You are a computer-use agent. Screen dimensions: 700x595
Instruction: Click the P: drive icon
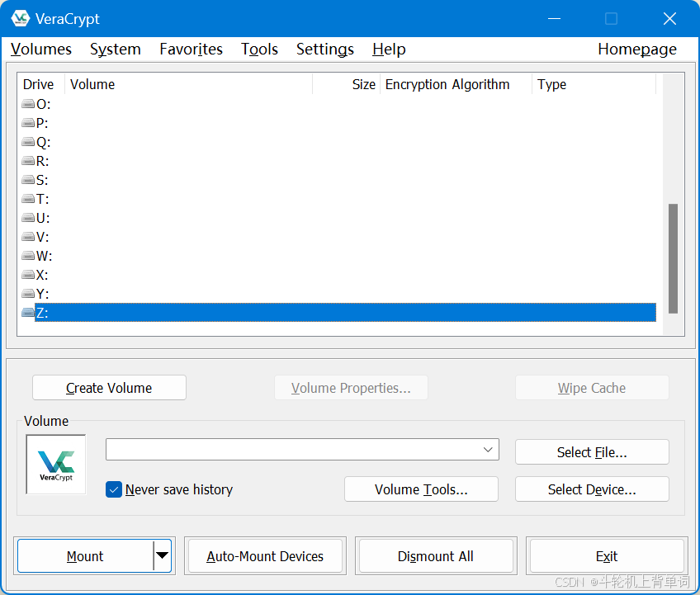(x=28, y=123)
